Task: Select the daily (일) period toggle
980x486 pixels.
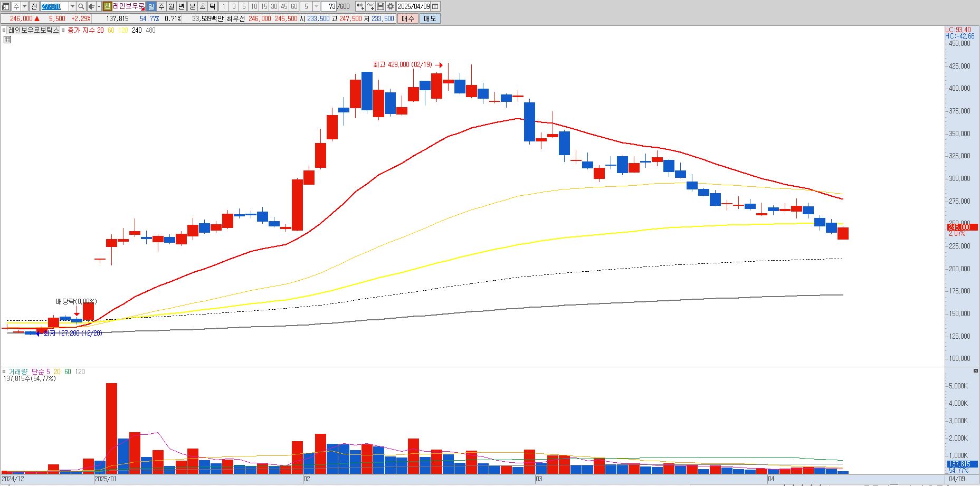Action: [151, 6]
